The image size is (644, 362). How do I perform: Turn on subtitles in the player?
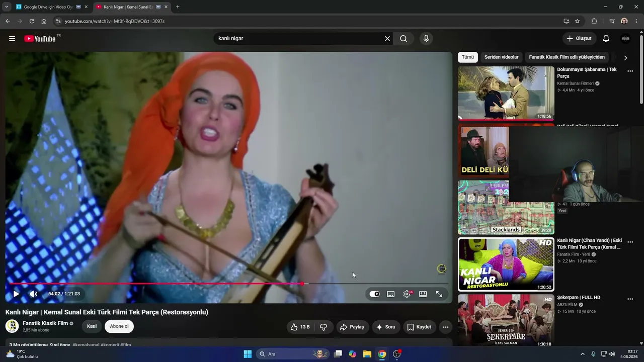tap(391, 294)
